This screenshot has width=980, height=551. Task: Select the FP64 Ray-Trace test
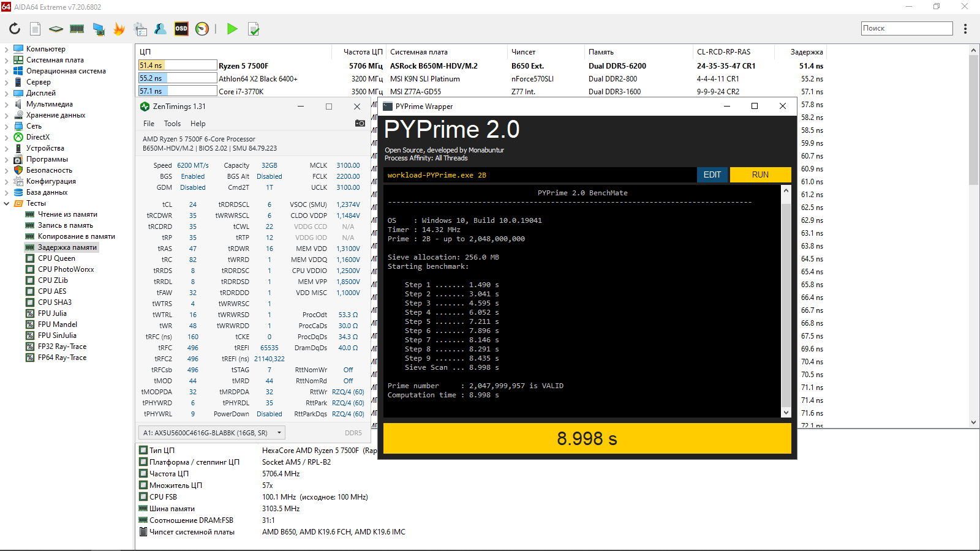pyautogui.click(x=62, y=358)
